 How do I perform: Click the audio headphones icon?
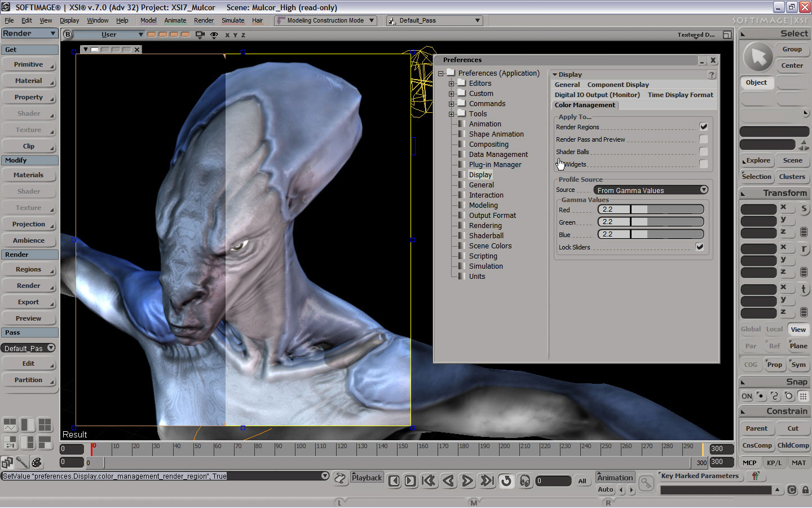point(525,481)
